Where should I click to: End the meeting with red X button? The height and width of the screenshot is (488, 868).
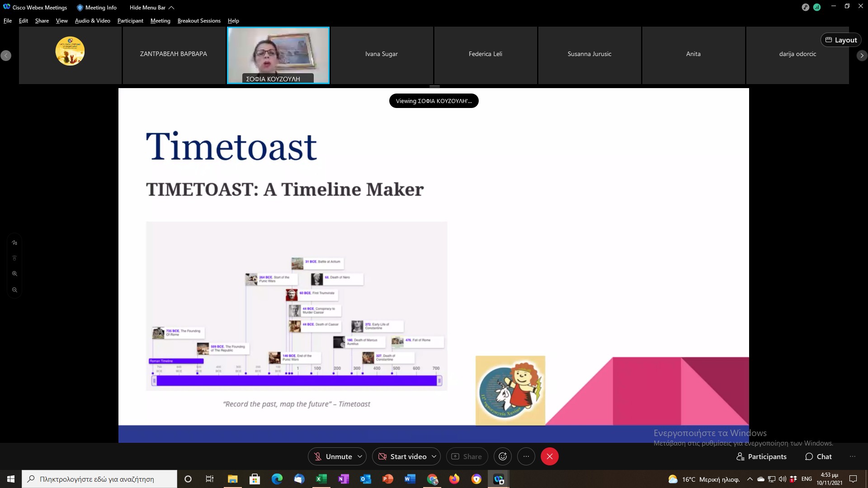point(550,456)
